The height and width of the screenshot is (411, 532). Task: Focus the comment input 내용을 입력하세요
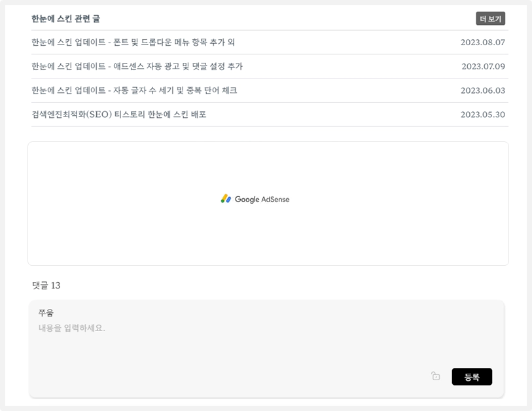coord(72,328)
